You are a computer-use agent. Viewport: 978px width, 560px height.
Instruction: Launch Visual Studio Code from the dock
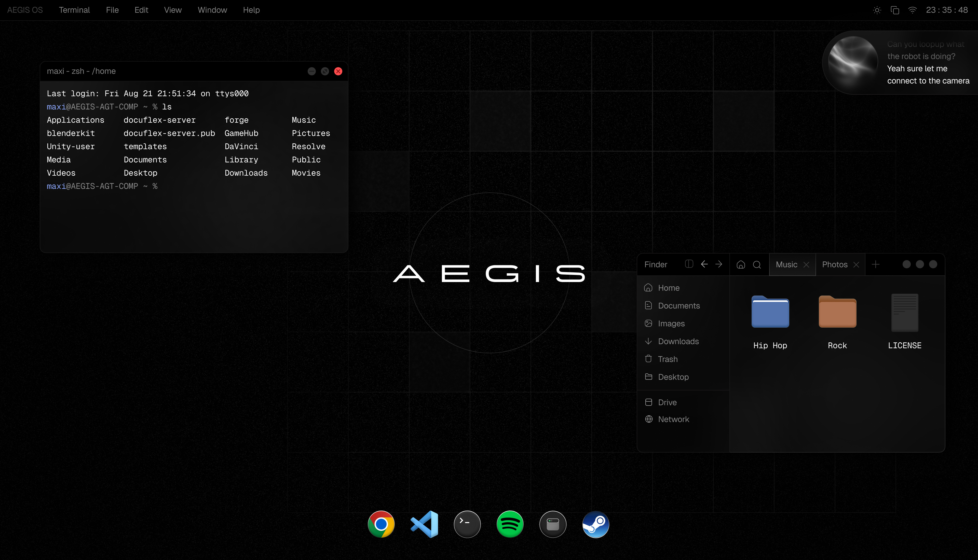coord(424,524)
